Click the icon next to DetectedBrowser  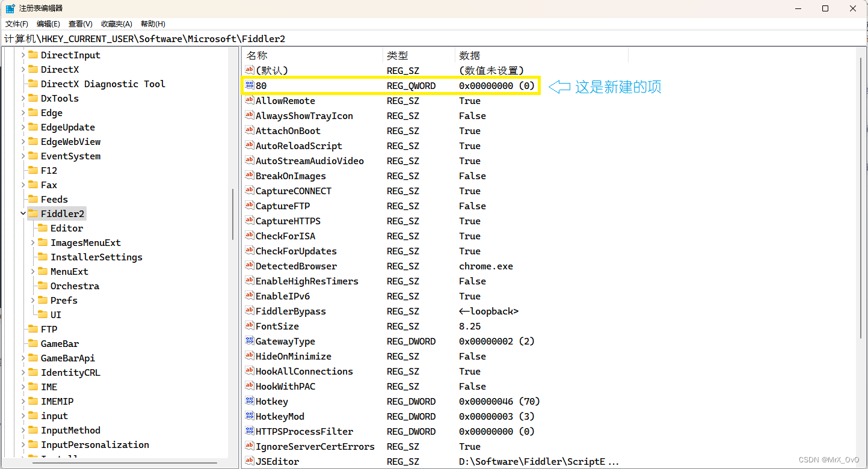pos(250,266)
